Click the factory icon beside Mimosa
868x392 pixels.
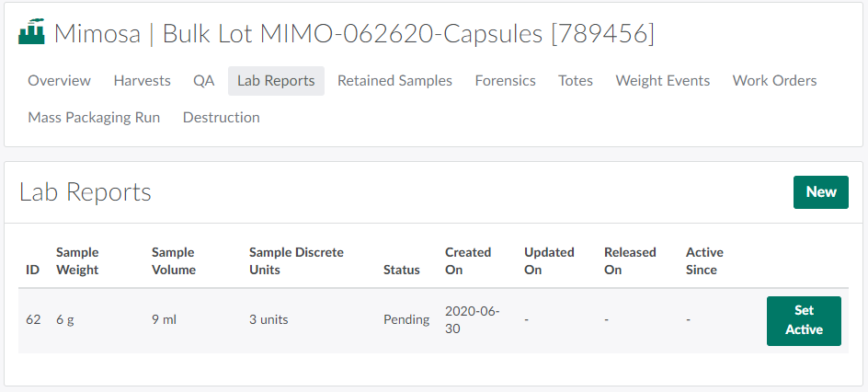point(33,33)
